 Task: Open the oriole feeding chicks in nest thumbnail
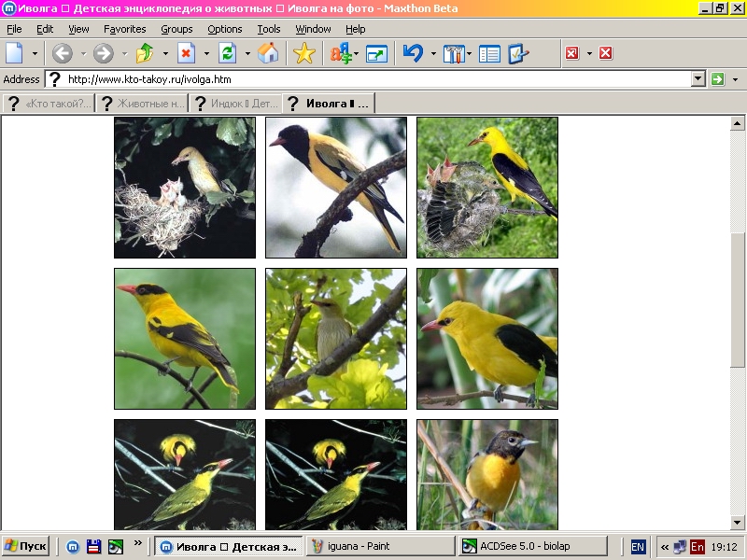pos(185,188)
